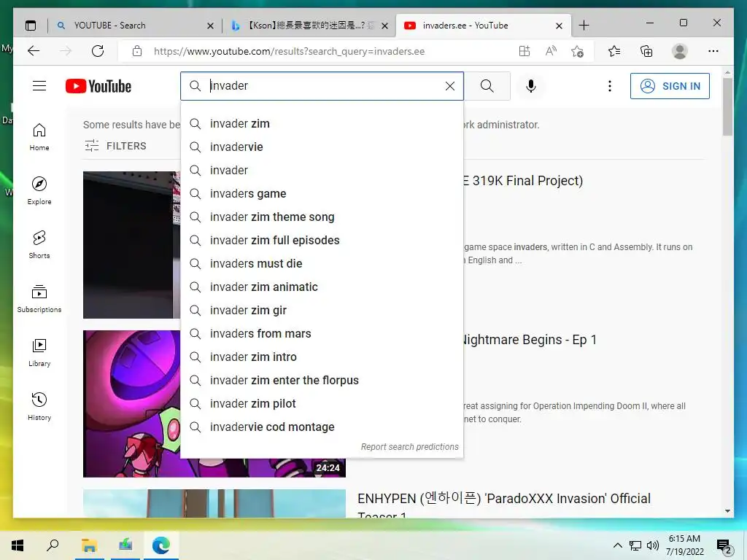747x560 pixels.
Task: Clear the search box with the X
Action: coord(449,86)
